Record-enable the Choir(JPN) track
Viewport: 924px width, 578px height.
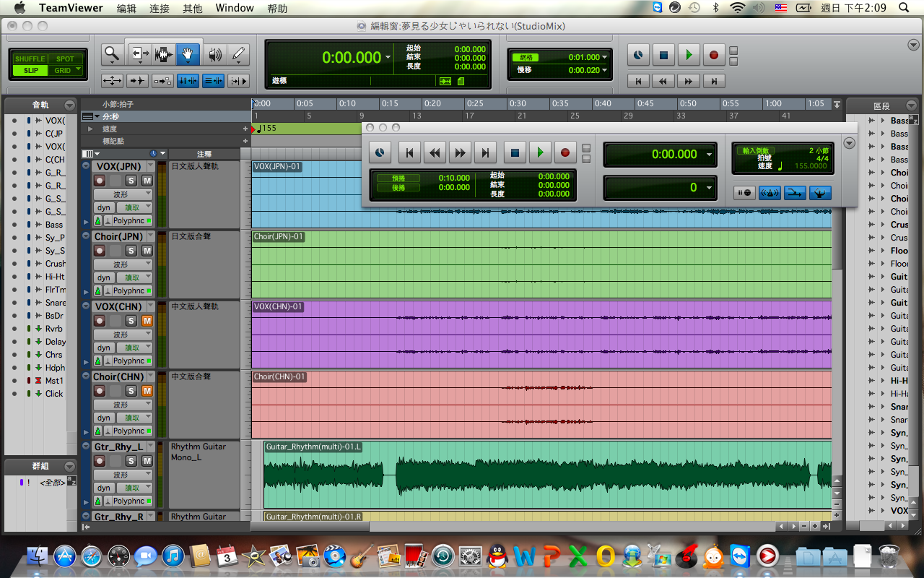pos(100,251)
